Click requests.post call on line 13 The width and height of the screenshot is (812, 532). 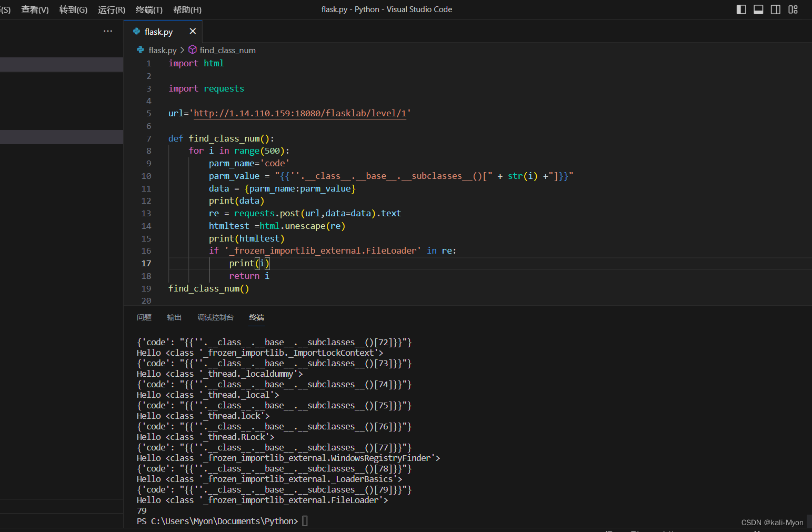pos(317,213)
